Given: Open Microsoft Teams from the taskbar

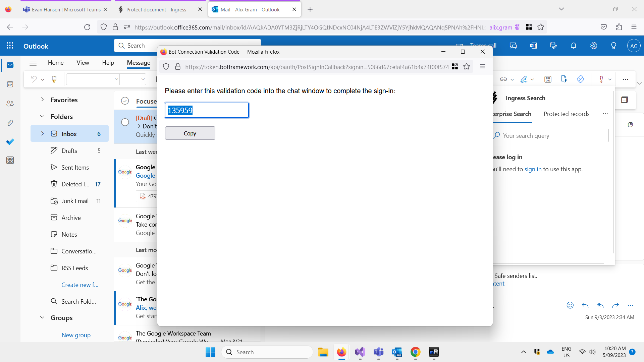Looking at the screenshot, I should click(x=378, y=352).
